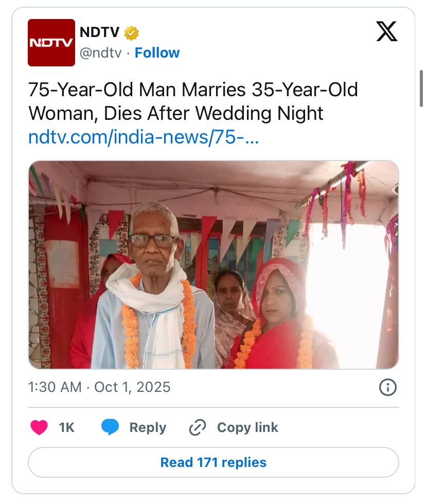426x504 pixels.
Task: Open the 1:30 AM Oct 1, 2025 timestamp
Action: (99, 387)
